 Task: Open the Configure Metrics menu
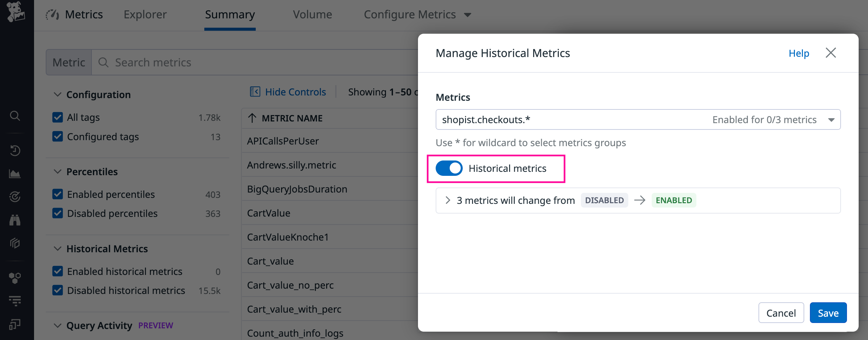pos(410,14)
